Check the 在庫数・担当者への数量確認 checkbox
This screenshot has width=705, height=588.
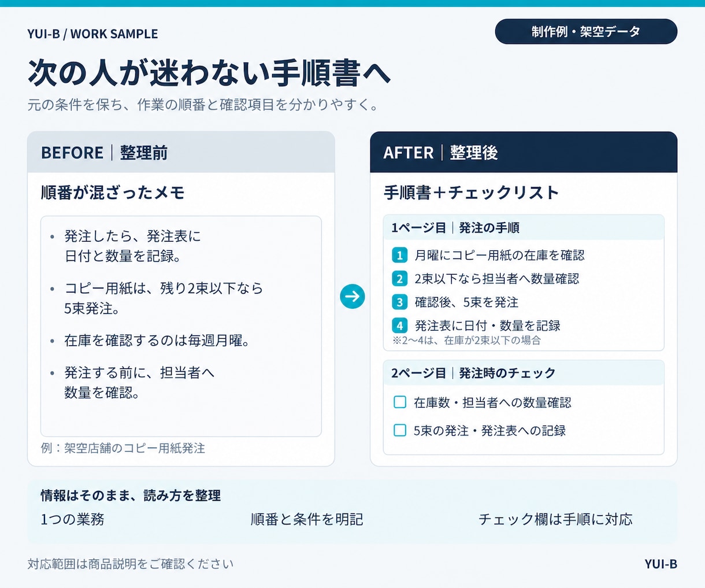[400, 402]
